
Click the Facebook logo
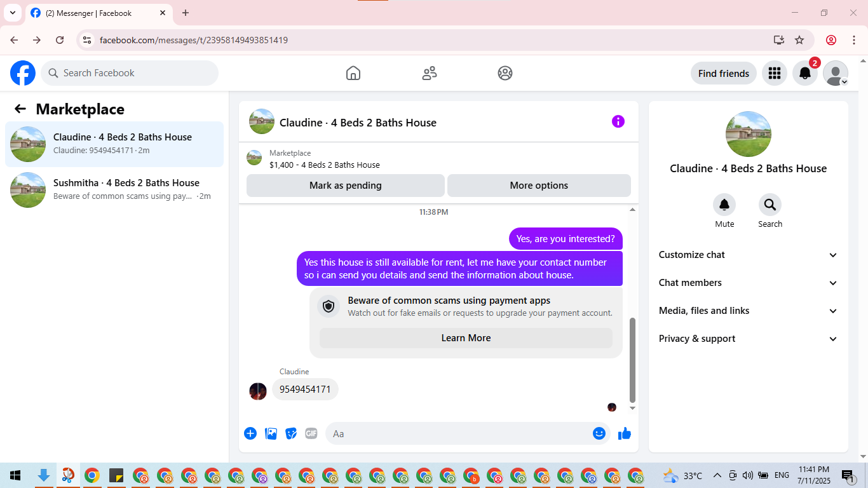pyautogui.click(x=23, y=73)
